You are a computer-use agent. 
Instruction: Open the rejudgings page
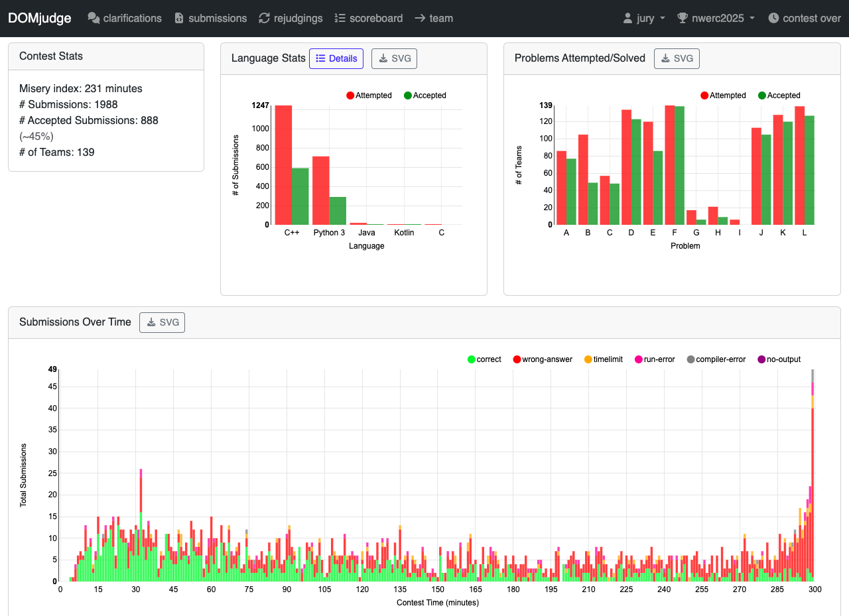[x=291, y=19]
